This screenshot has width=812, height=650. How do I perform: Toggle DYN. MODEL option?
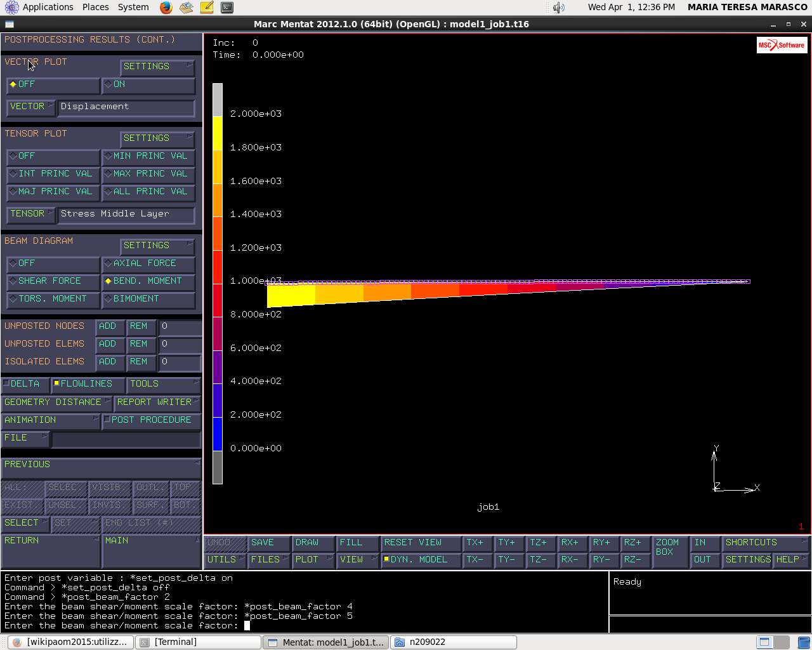421,560
